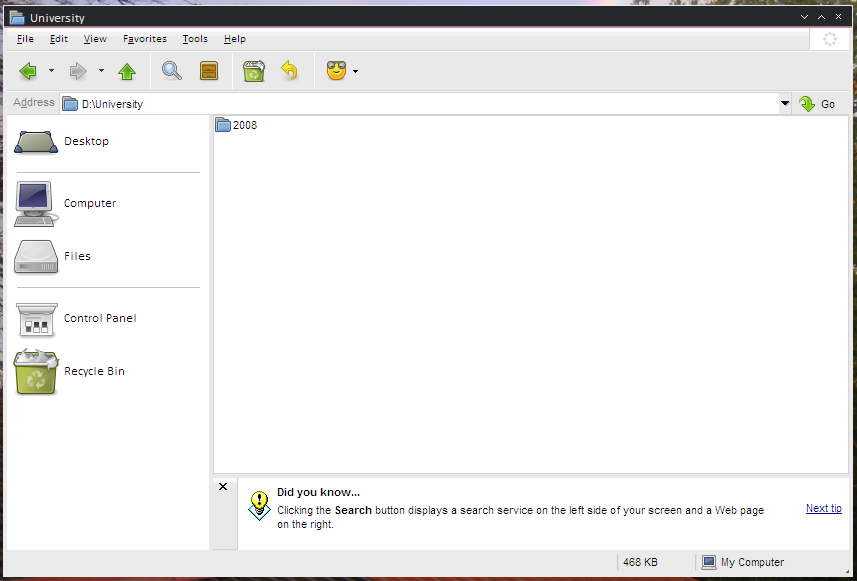Go up one folder level
Image resolution: width=857 pixels, height=581 pixels.
(x=127, y=71)
